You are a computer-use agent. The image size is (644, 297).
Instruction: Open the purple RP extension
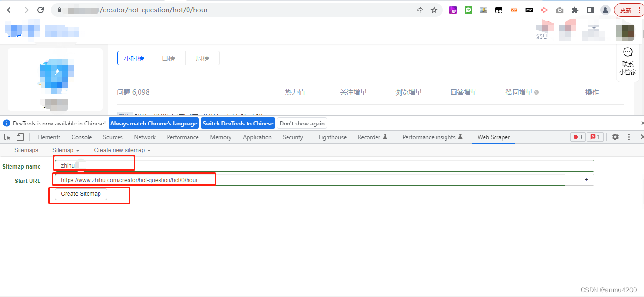453,10
